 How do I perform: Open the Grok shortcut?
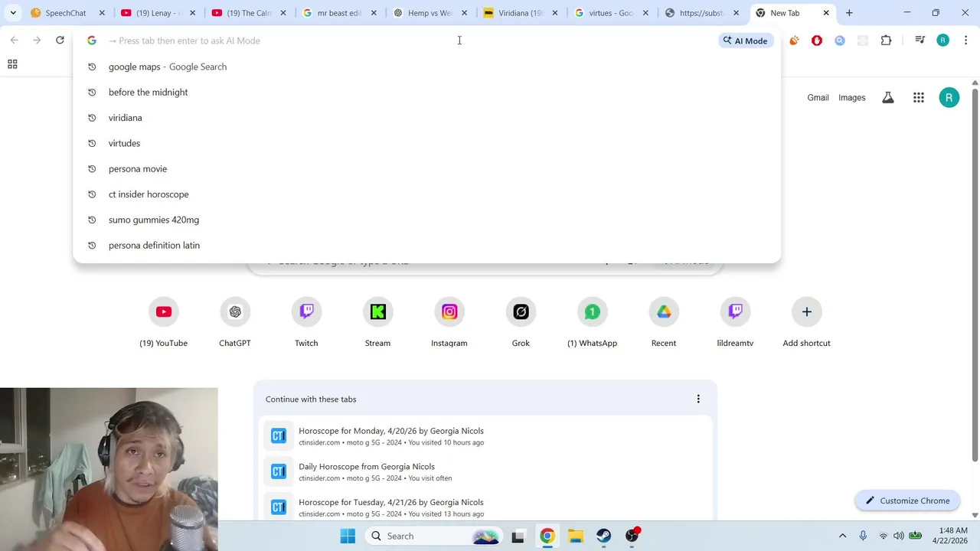coord(521,321)
